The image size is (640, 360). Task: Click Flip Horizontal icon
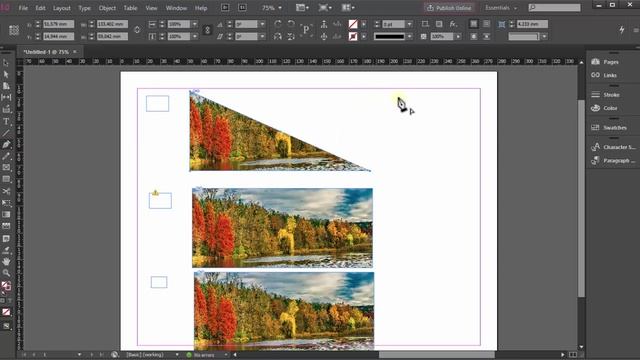point(278,36)
